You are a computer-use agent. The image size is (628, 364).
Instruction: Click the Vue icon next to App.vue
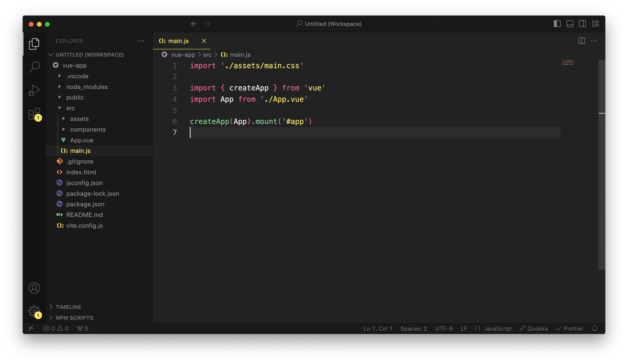pyautogui.click(x=63, y=140)
